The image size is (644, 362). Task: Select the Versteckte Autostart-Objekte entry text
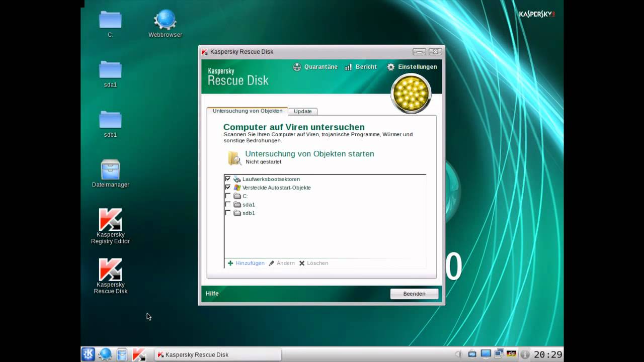point(276,188)
